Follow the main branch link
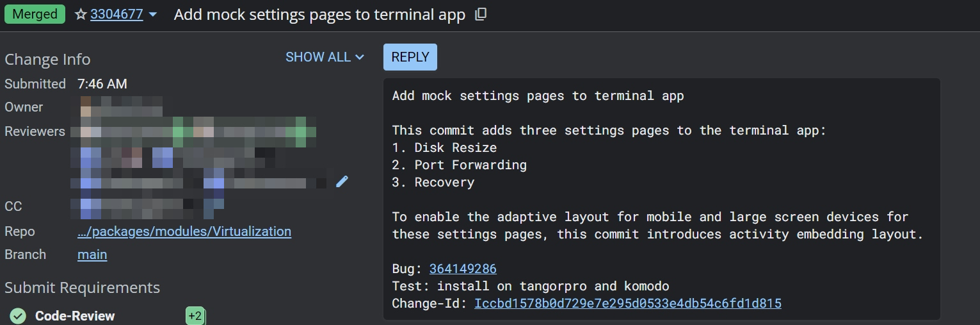Viewport: 980px width, 325px height. point(92,254)
